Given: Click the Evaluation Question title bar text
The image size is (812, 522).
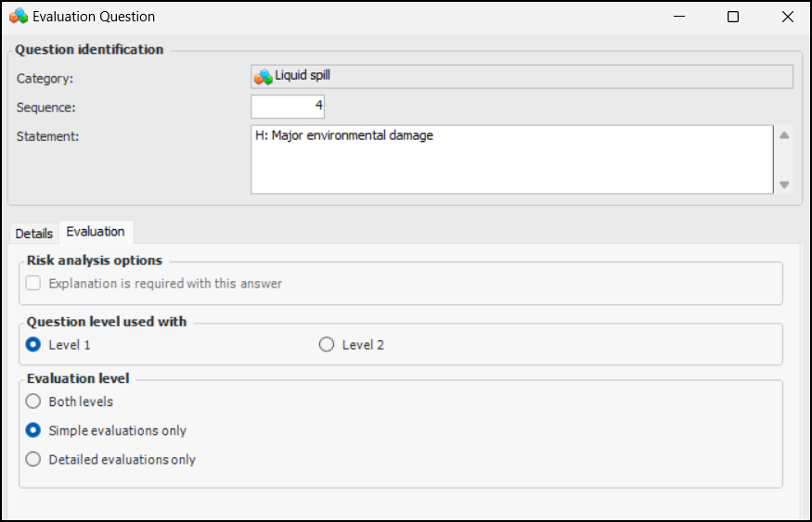Looking at the screenshot, I should pyautogui.click(x=94, y=17).
